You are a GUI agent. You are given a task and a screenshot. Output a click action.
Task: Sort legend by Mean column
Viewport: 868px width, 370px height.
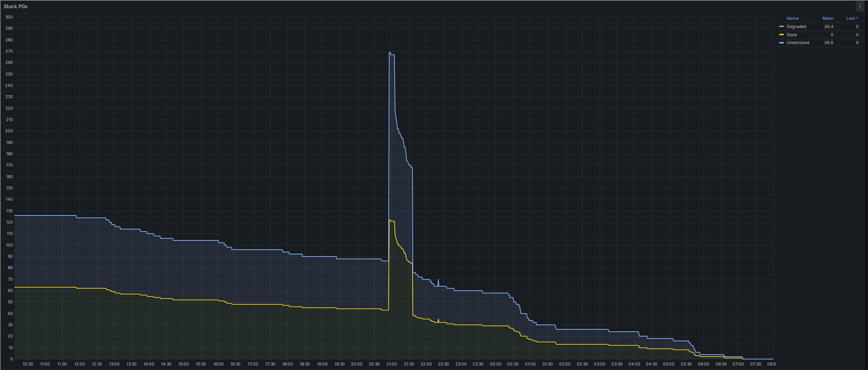pyautogui.click(x=828, y=18)
